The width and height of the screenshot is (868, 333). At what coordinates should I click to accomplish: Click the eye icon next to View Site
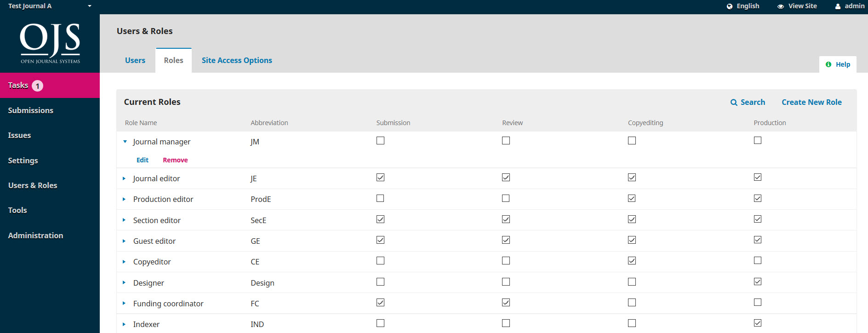[781, 6]
